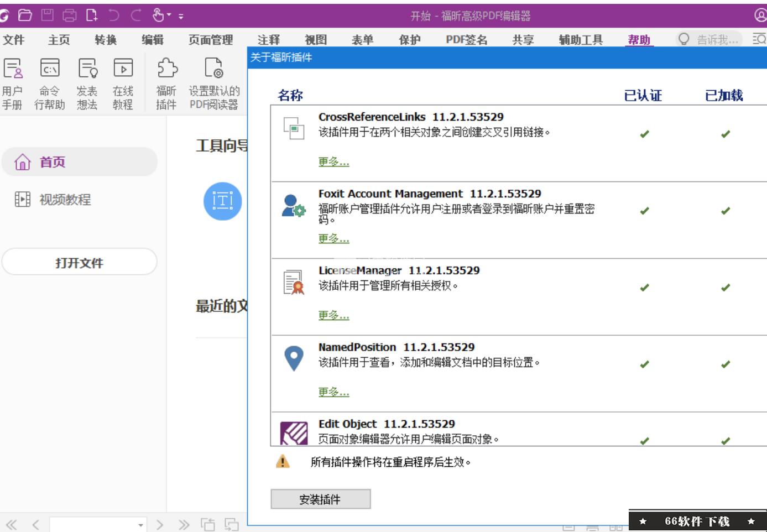Image resolution: width=767 pixels, height=532 pixels.
Task: Click the Redo arrow icon
Action: click(x=136, y=15)
